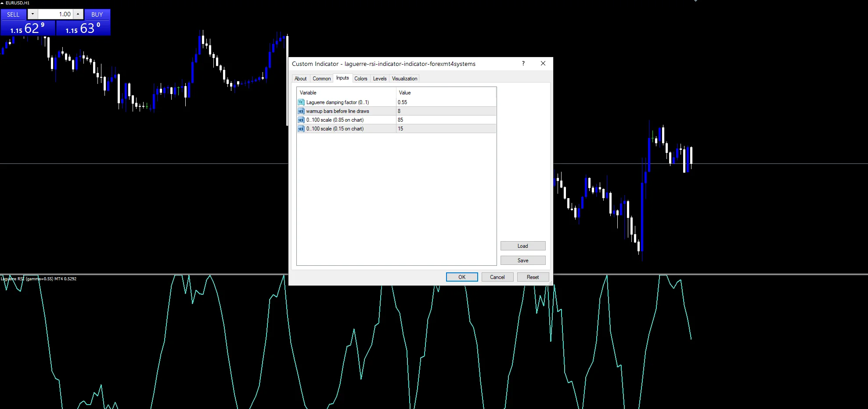This screenshot has width=868, height=409.
Task: Click the EURUSD,H1 chart title
Action: tap(18, 3)
